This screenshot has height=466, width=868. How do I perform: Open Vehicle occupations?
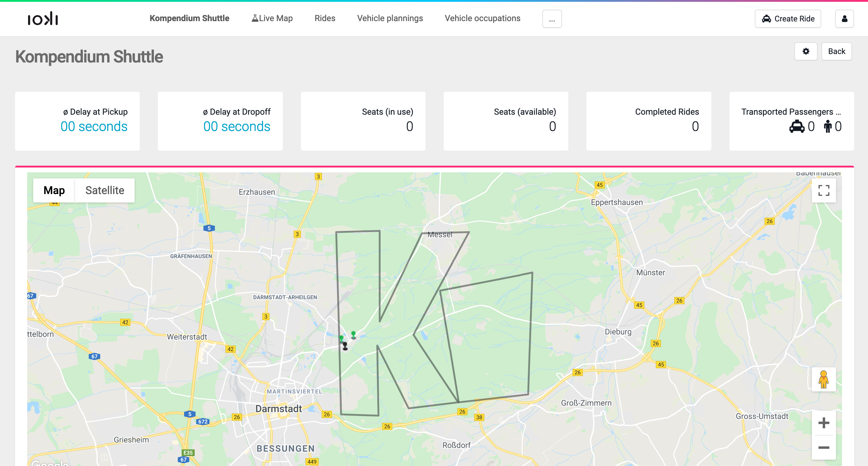click(483, 18)
